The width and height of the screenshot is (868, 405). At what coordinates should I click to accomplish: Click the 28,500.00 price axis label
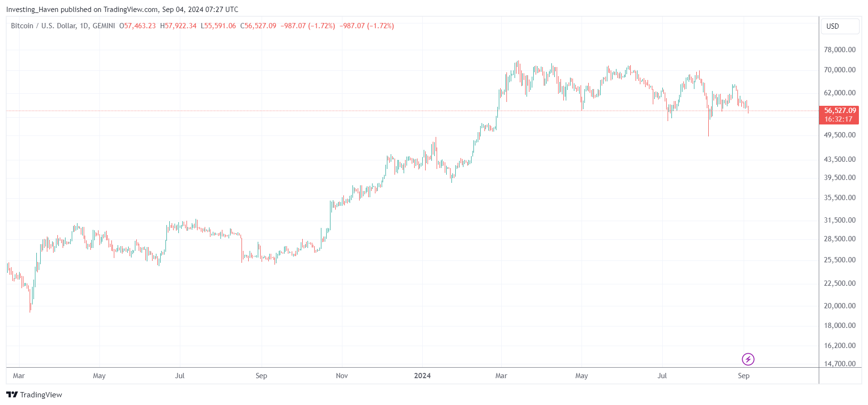(840, 239)
